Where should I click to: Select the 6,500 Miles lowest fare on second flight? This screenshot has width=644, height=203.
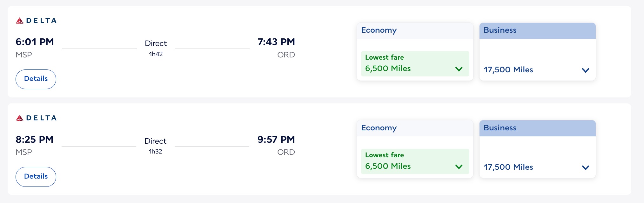click(x=388, y=166)
